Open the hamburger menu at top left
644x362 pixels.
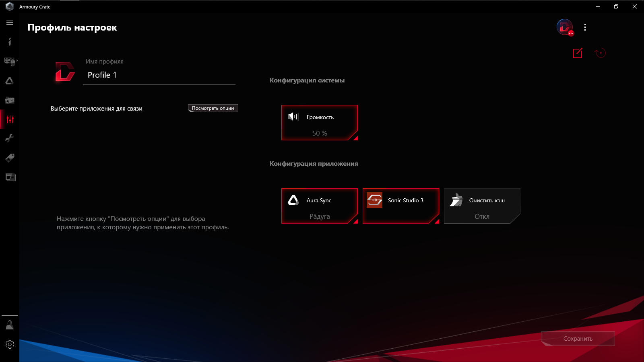(x=10, y=23)
